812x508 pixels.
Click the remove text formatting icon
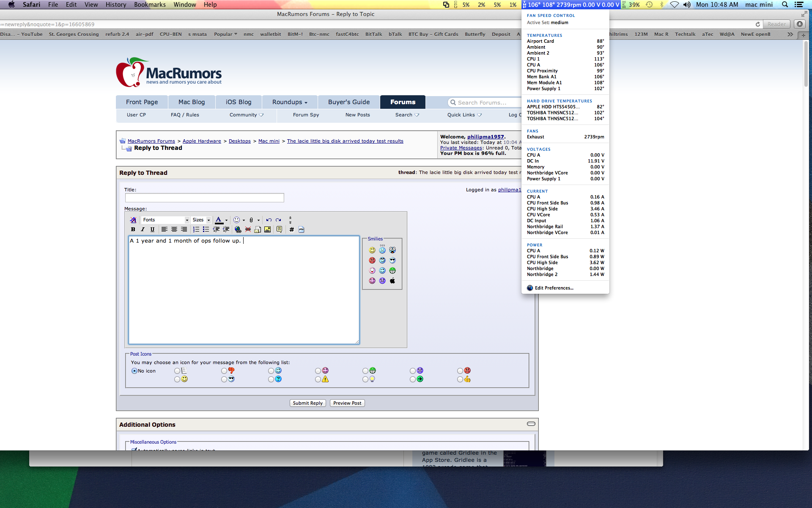point(133,220)
